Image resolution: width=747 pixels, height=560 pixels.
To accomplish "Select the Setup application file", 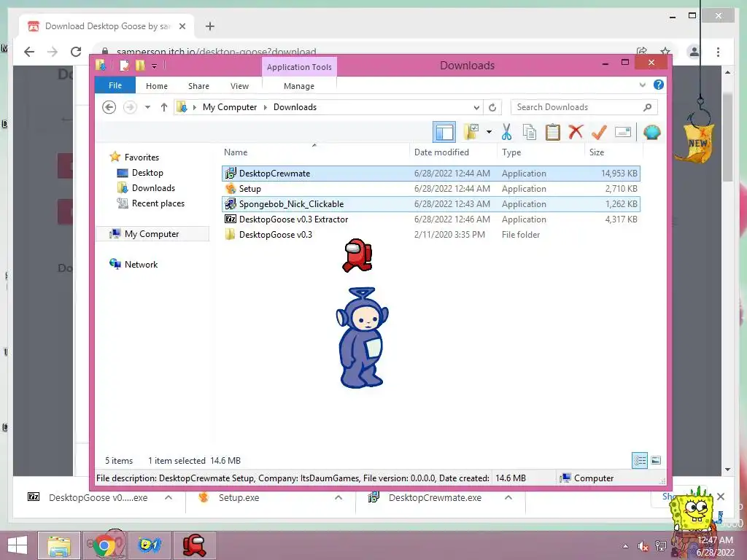I will pos(430,189).
